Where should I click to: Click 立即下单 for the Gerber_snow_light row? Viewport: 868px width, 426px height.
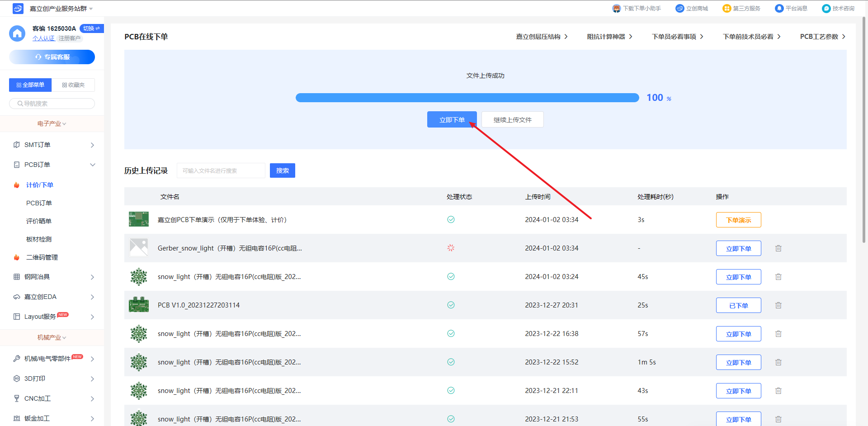[x=739, y=248]
